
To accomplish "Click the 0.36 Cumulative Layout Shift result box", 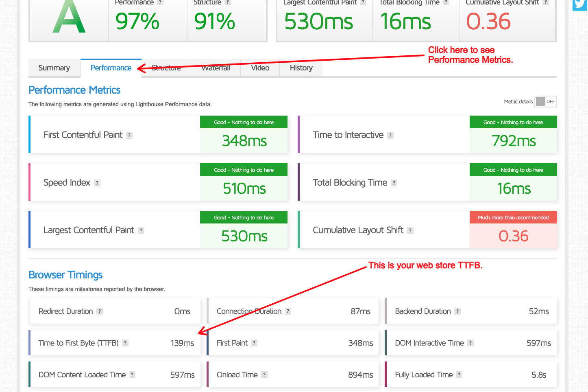I will click(513, 236).
